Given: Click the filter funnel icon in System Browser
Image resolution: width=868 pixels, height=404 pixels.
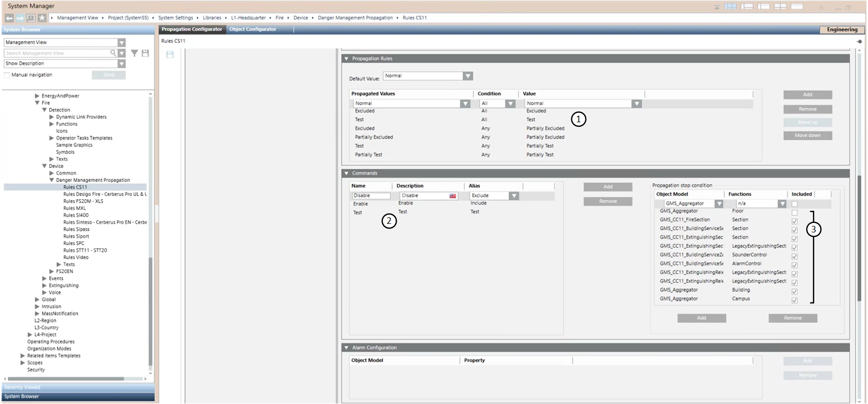Looking at the screenshot, I should (x=134, y=53).
